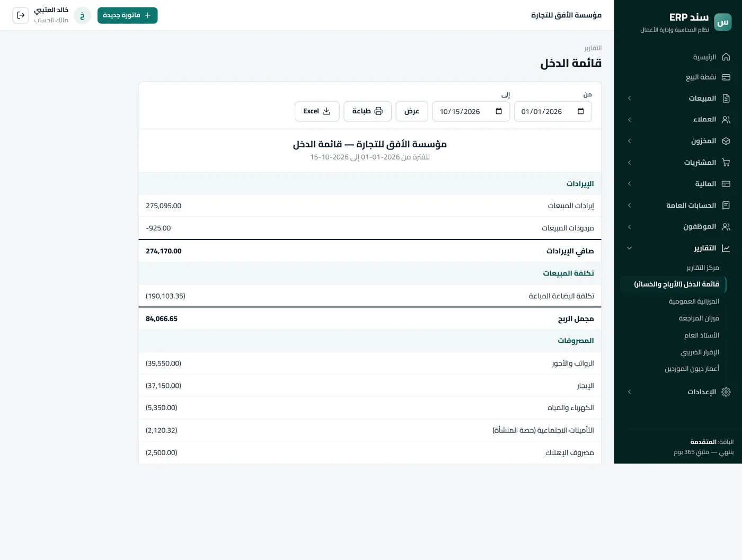Expand the الموظفون menu chevron

tap(629, 227)
